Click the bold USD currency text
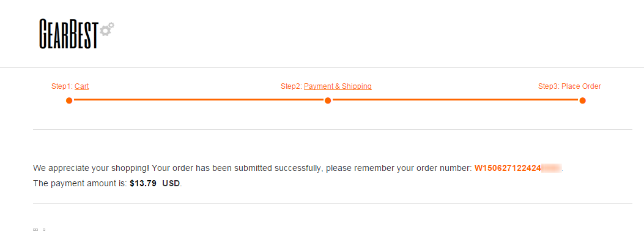The width and height of the screenshot is (644, 242). (x=171, y=184)
